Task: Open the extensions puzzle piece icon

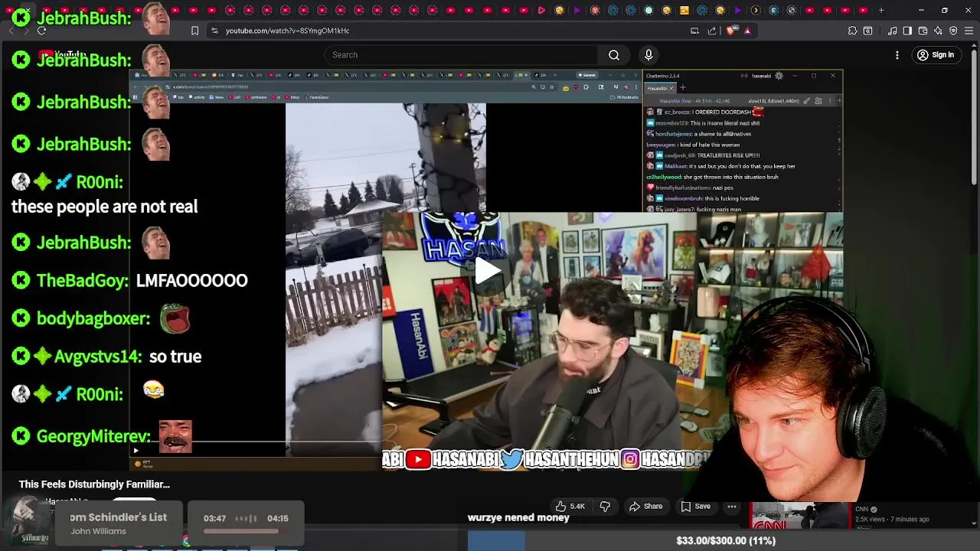Action: tap(852, 31)
